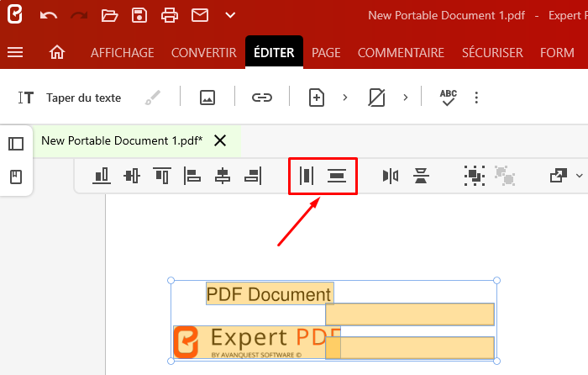Run the ABC spell check
Viewport: 588px width, 375px height.
pos(449,98)
